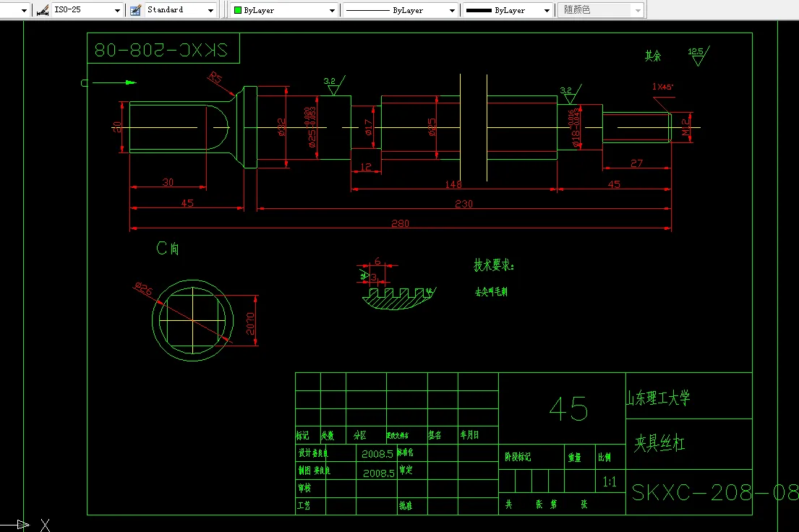The width and height of the screenshot is (799, 532).
Task: Select the 技术要求: heading text
Action: point(494,265)
